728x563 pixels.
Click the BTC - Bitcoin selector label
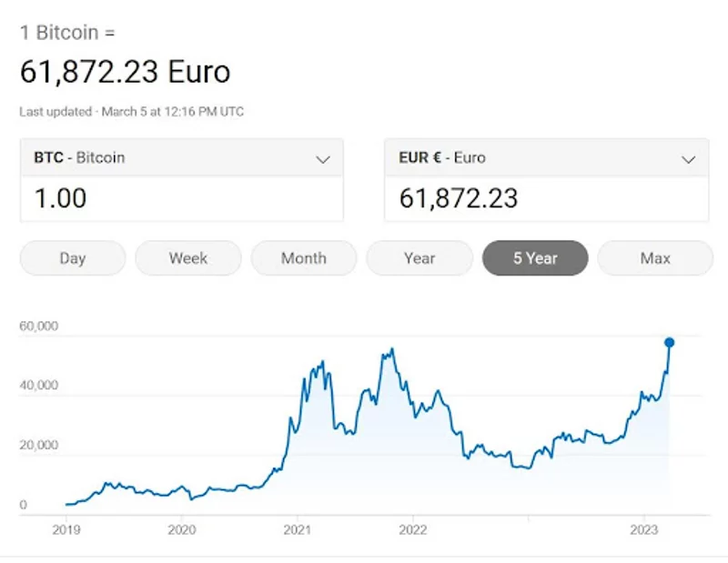[x=79, y=157]
